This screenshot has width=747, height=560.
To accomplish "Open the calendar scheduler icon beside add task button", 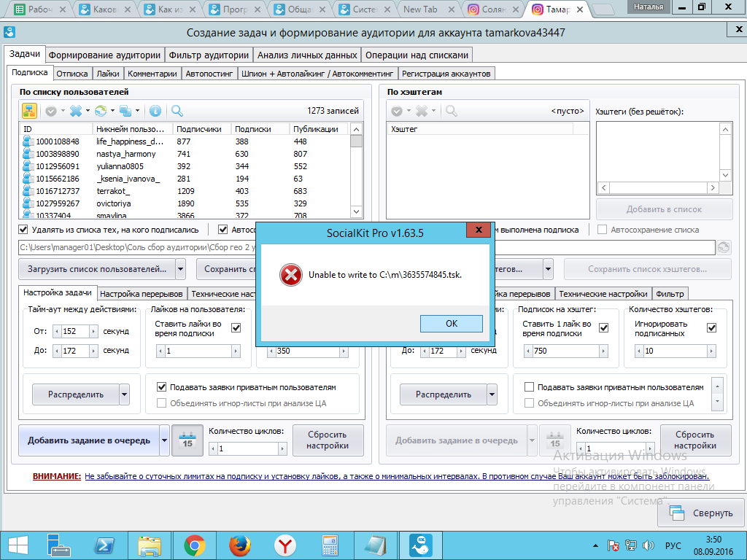I will [187, 440].
